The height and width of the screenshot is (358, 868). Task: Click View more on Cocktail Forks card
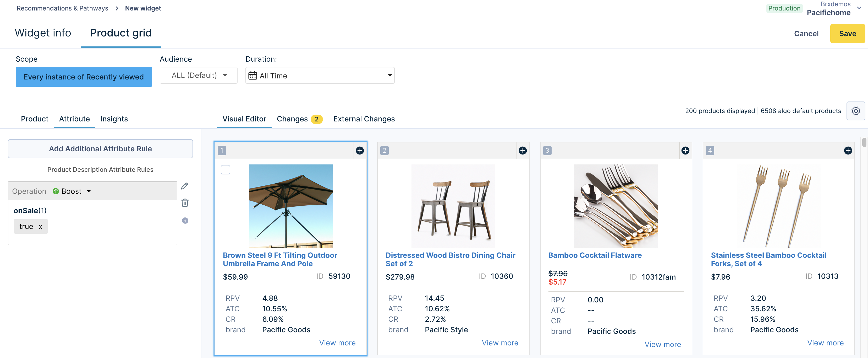coord(825,343)
